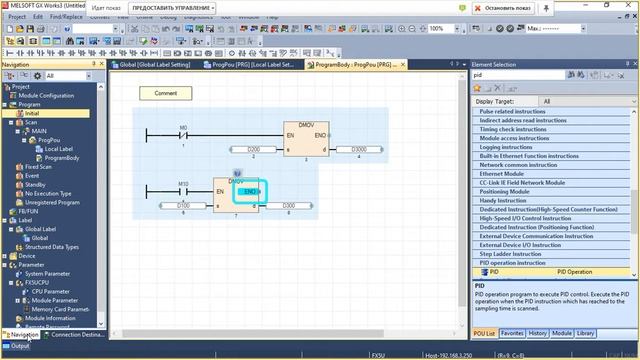Switch to the Favorites tab
The height and width of the screenshot is (360, 640).
(x=512, y=333)
